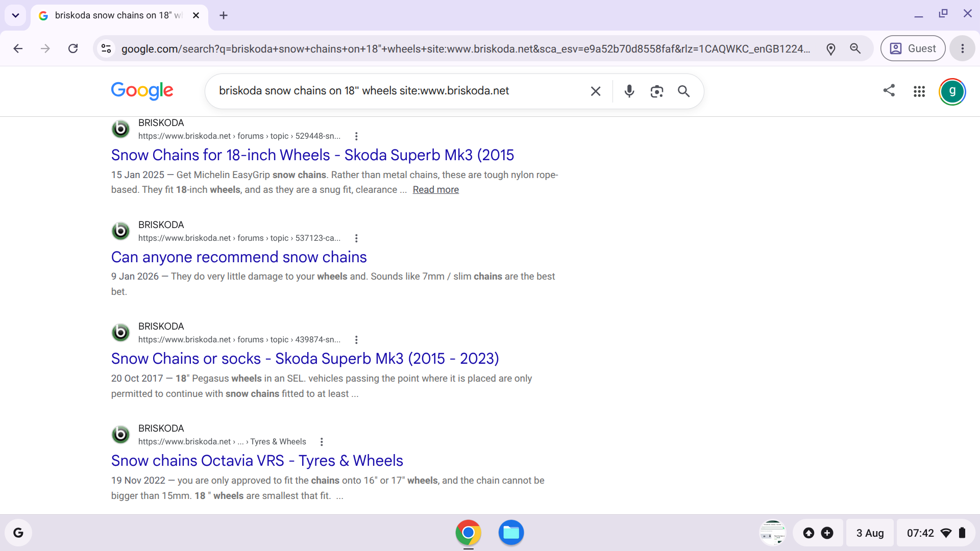980x551 pixels.
Task: Go to Google home via logo
Action: (142, 91)
